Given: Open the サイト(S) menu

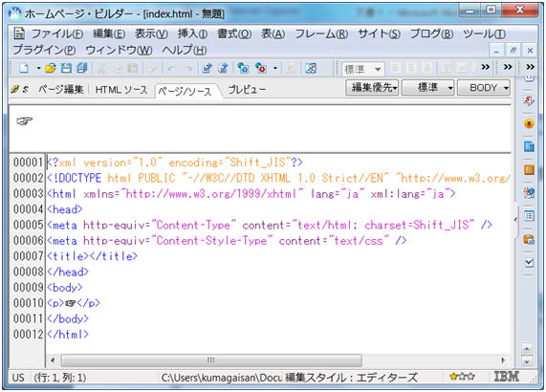Looking at the screenshot, I should point(380,34).
